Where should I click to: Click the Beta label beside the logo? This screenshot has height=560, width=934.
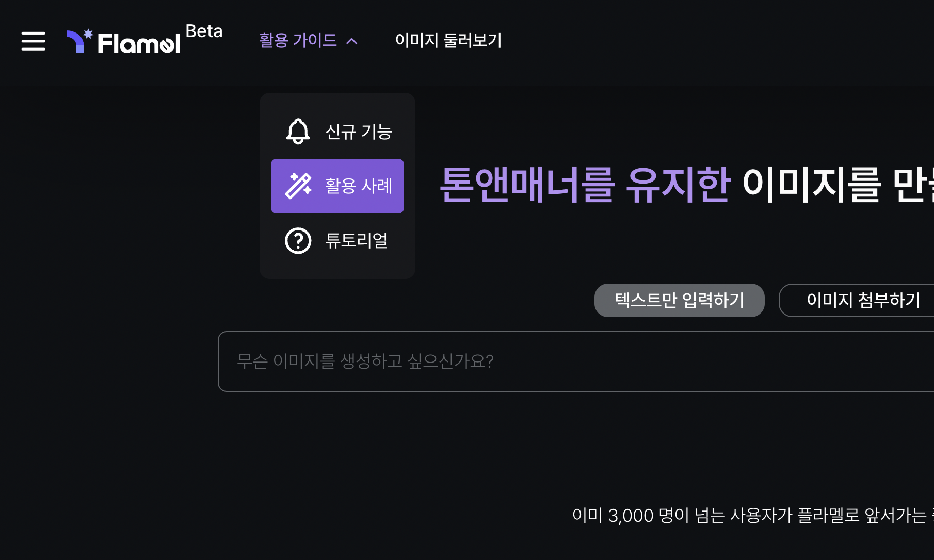coord(204,31)
